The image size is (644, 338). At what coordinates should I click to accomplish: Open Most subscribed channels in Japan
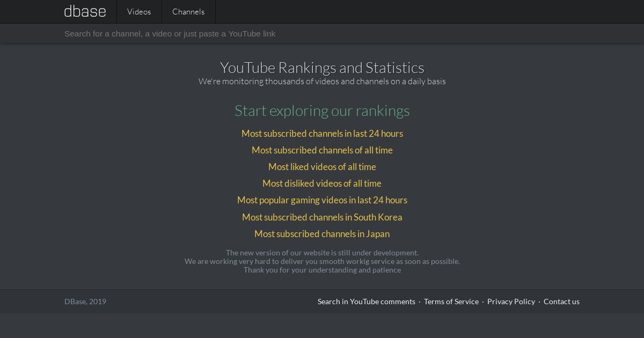tap(322, 234)
